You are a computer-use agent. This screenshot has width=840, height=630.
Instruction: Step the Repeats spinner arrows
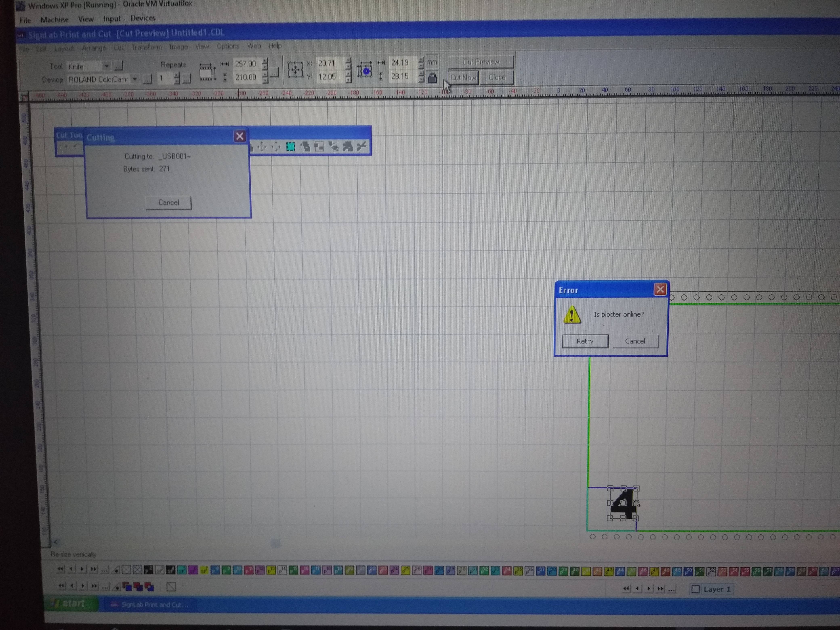177,78
